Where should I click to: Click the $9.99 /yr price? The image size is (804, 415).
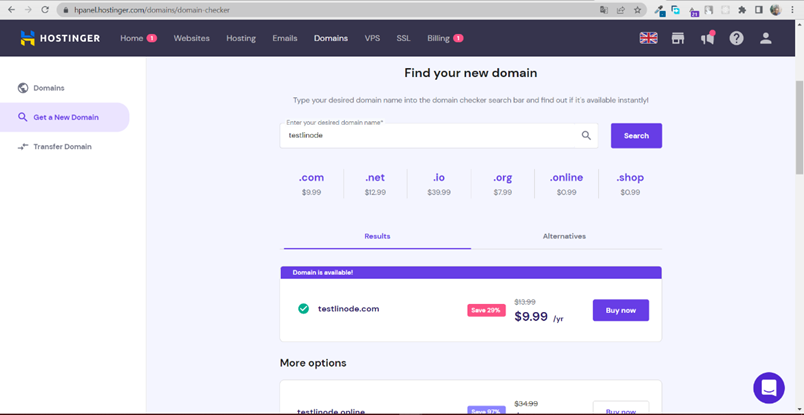tap(539, 317)
